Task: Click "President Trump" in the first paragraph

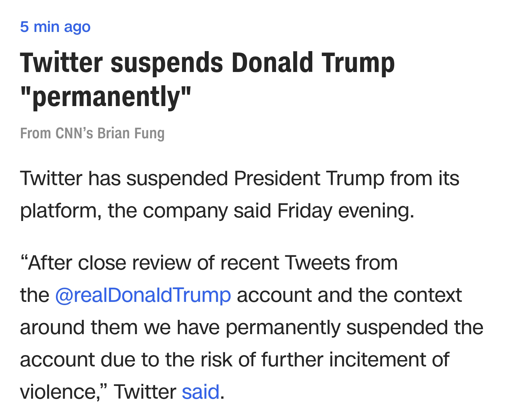Action: [x=309, y=178]
